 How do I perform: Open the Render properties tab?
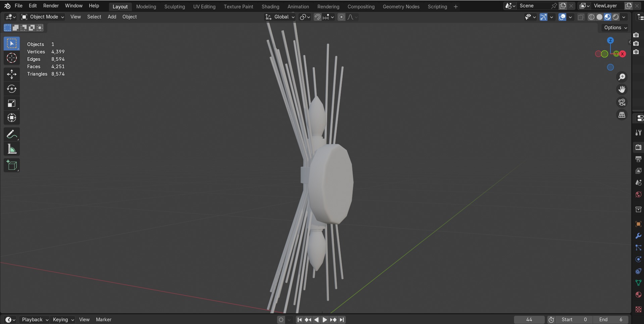pos(638,147)
